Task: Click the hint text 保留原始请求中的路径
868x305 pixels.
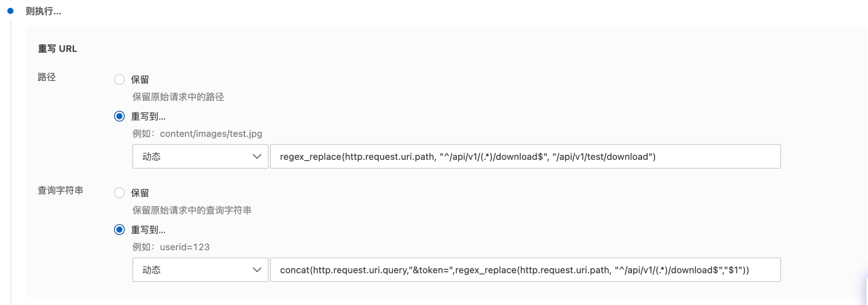Action: click(178, 97)
